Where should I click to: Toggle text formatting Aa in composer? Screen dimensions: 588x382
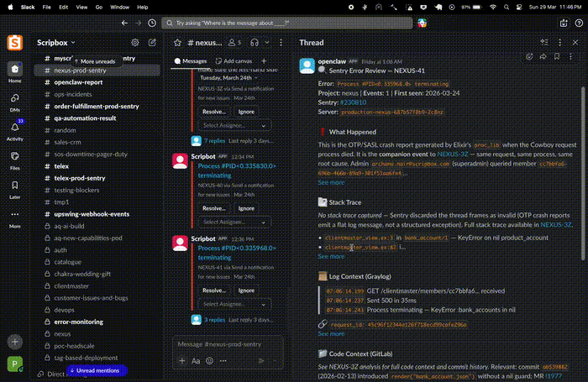196,361
